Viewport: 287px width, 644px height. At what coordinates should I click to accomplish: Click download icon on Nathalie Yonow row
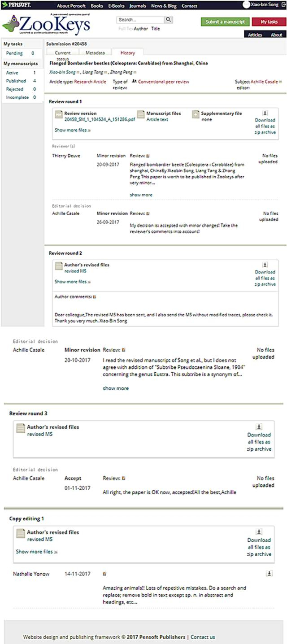click(x=269, y=574)
